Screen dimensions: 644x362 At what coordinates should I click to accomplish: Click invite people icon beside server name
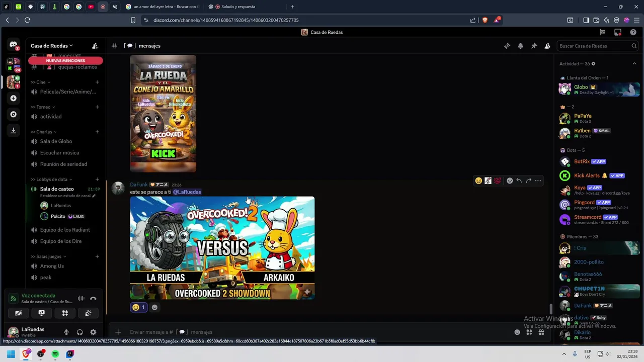(x=95, y=46)
